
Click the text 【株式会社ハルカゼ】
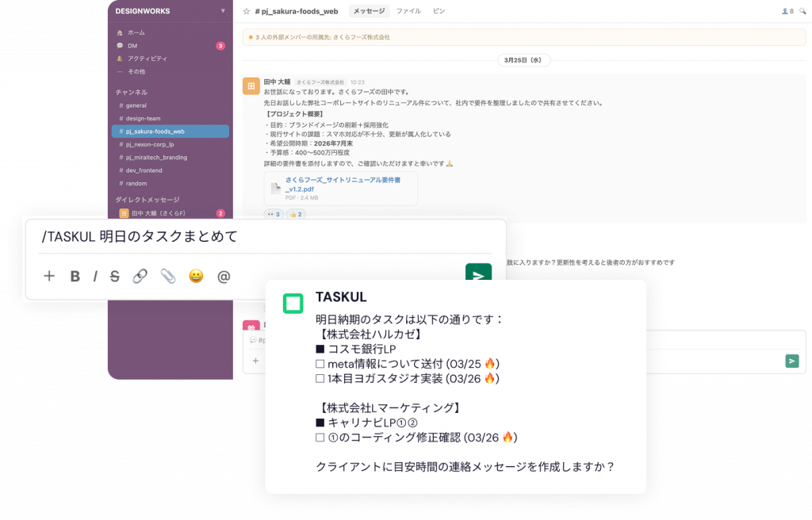[x=370, y=335]
